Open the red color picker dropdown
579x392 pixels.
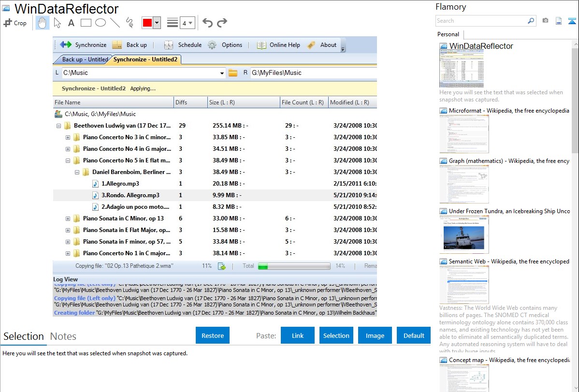click(x=158, y=23)
